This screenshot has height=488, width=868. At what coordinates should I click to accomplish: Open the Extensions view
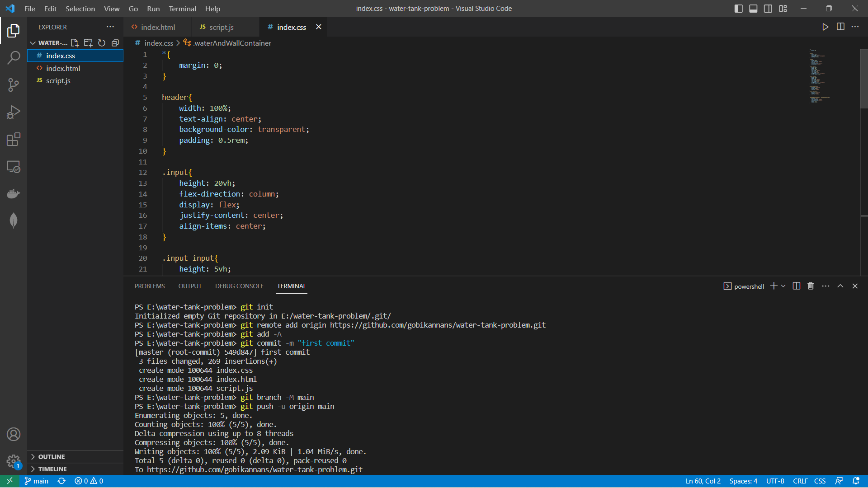(14, 139)
